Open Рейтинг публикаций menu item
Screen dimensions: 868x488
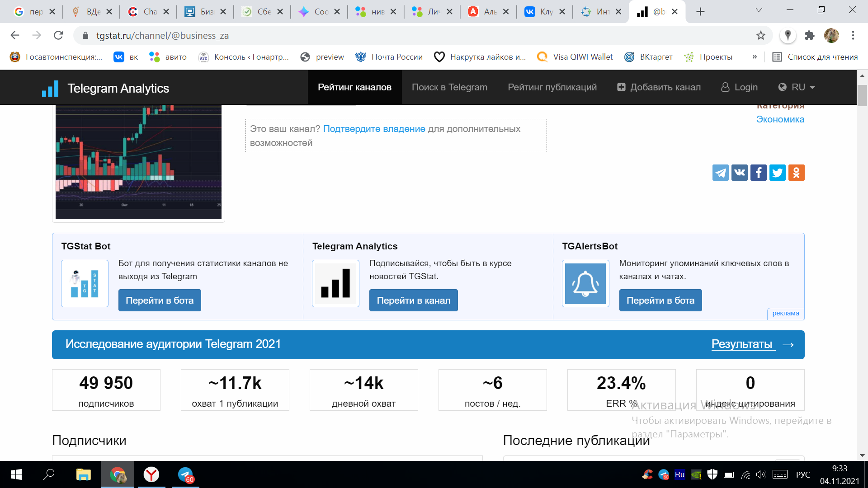[552, 87]
